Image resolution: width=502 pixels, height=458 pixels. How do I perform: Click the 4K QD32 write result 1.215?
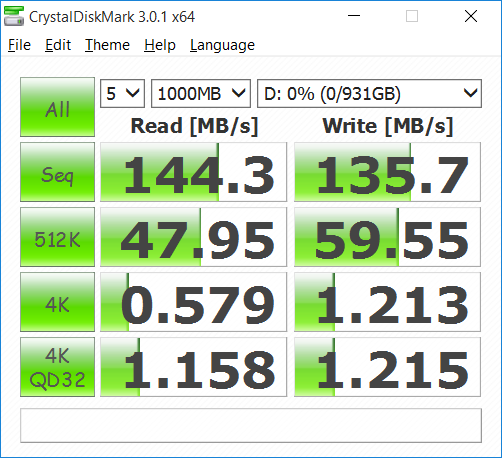point(387,367)
